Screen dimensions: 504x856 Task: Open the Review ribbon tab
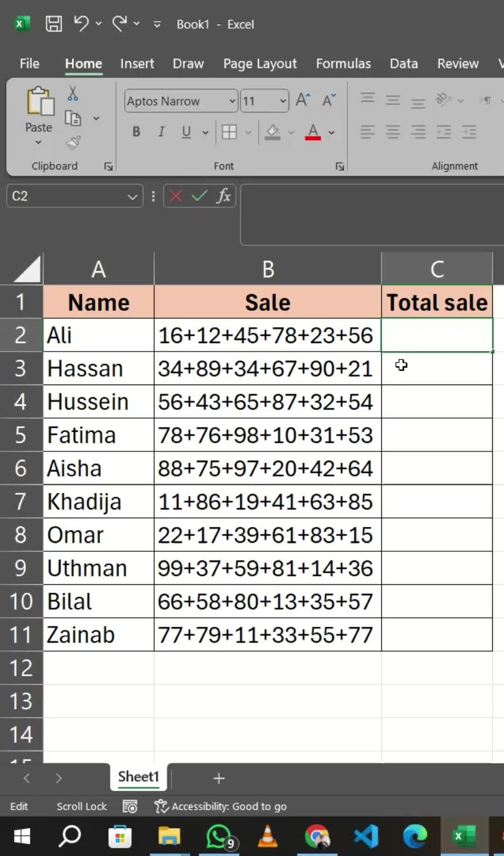tap(458, 63)
